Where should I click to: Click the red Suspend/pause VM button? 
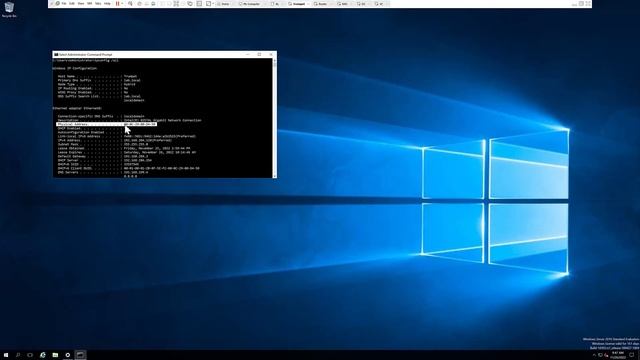(x=118, y=4)
